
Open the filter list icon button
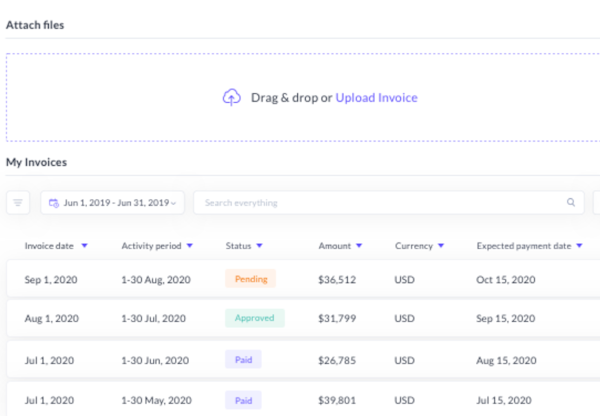[x=18, y=203]
